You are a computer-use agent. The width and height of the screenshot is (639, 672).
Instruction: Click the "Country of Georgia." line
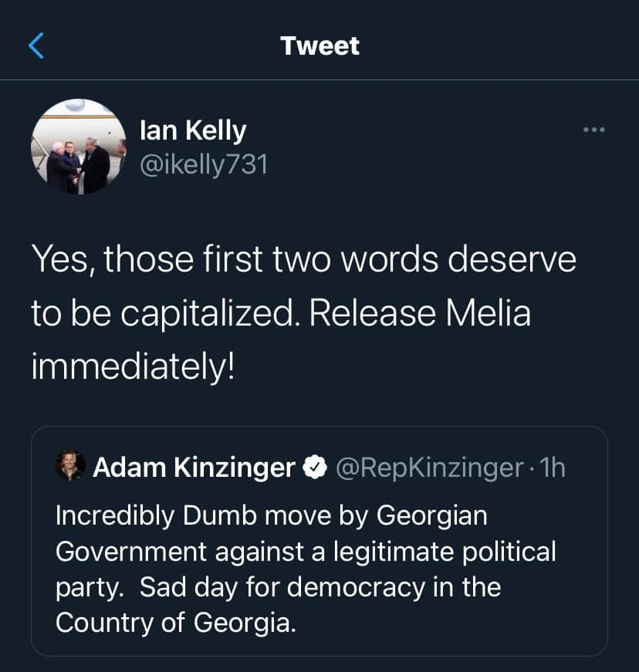(175, 623)
